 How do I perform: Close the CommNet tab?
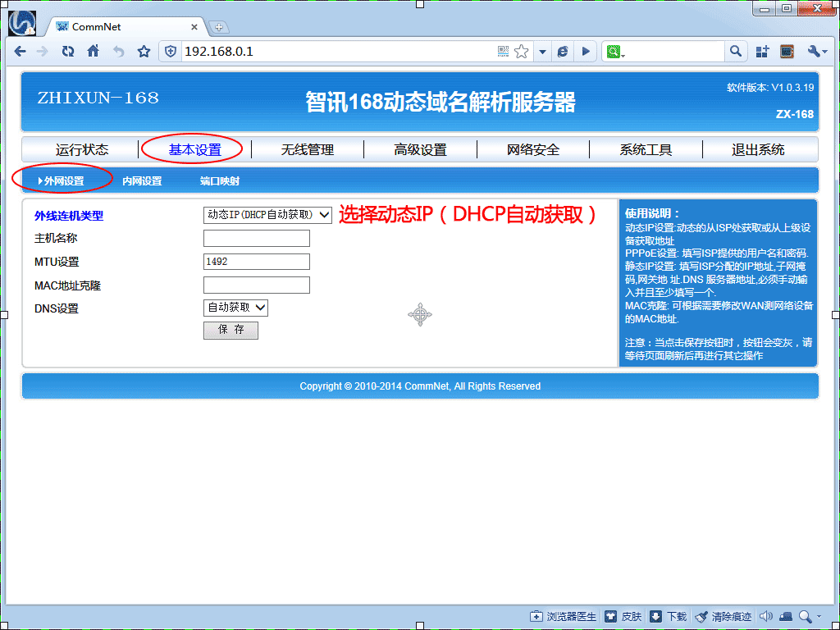coord(194,27)
